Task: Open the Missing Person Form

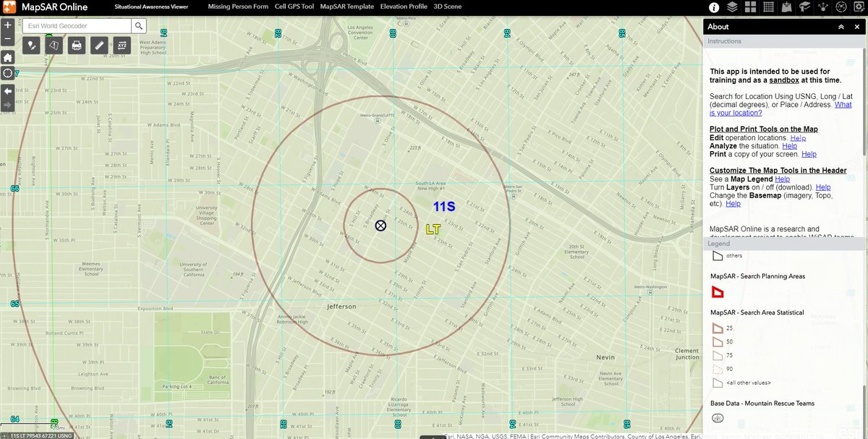Action: [x=238, y=7]
